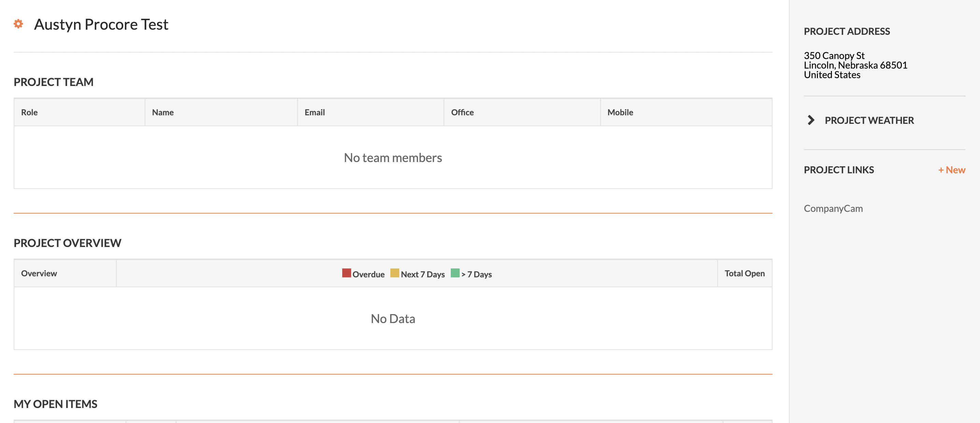Click the Role column header
Viewport: 980px width, 423px height.
coord(29,112)
